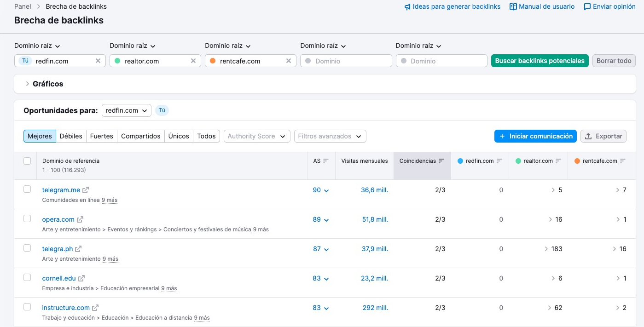Click the fourth empty Dominio input field

tap(346, 61)
